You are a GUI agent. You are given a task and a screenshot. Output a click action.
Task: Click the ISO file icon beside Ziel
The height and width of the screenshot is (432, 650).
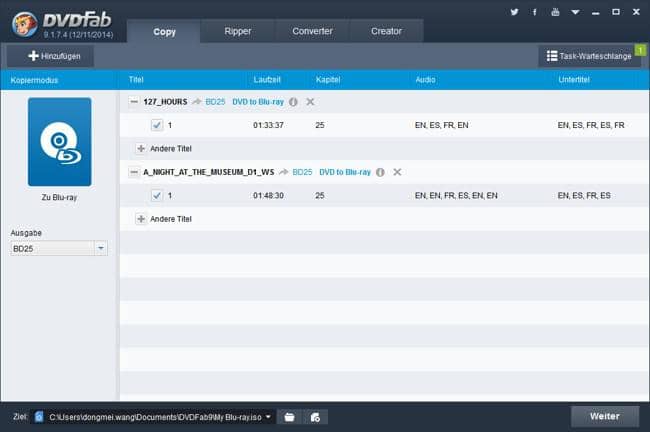pos(39,417)
